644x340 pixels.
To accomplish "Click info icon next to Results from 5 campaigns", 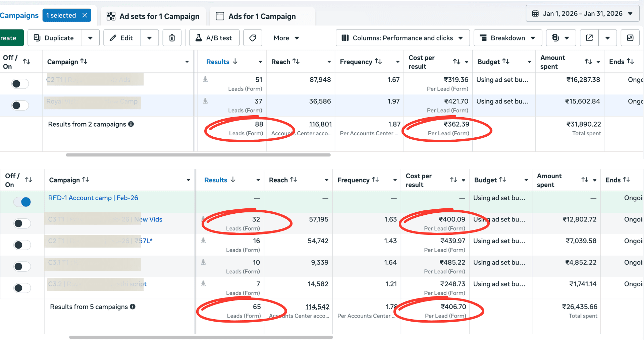I will click(x=133, y=307).
